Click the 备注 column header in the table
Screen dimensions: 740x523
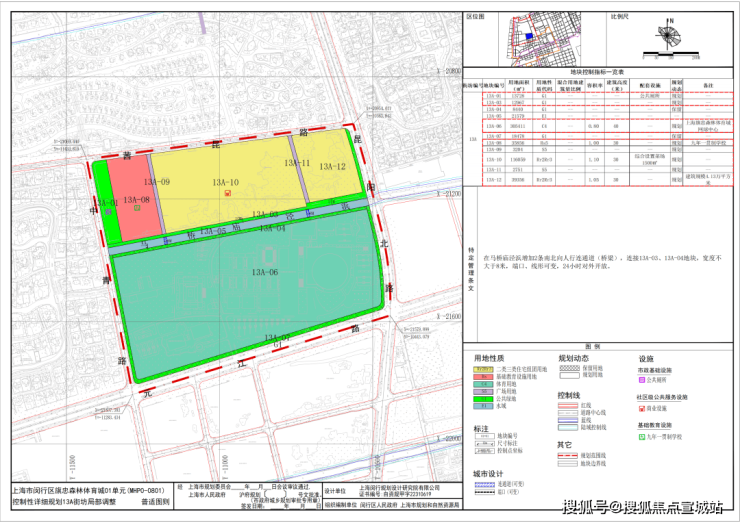click(708, 85)
